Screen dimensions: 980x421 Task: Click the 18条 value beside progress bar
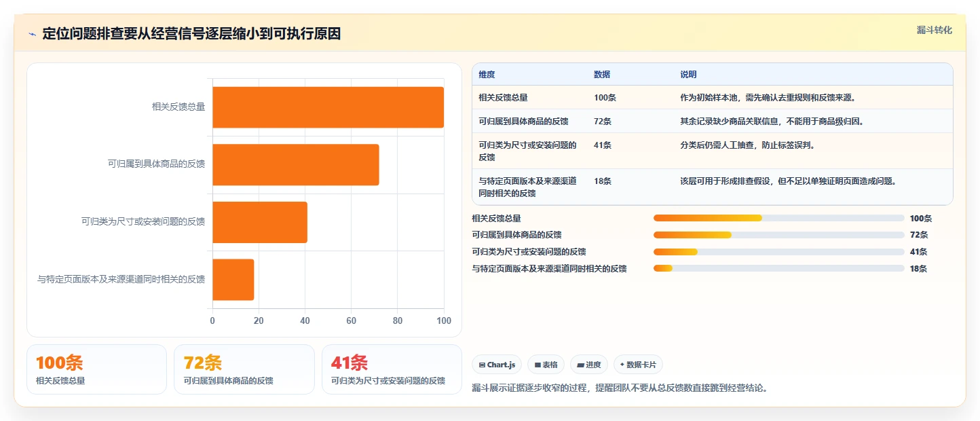(x=919, y=268)
